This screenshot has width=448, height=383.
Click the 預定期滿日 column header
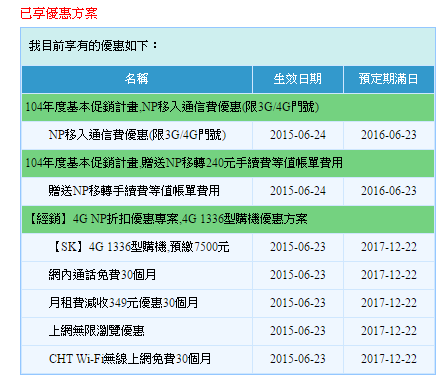(389, 79)
